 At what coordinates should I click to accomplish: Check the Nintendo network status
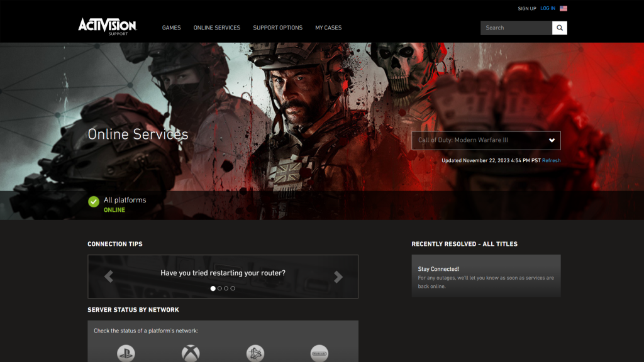click(x=319, y=353)
